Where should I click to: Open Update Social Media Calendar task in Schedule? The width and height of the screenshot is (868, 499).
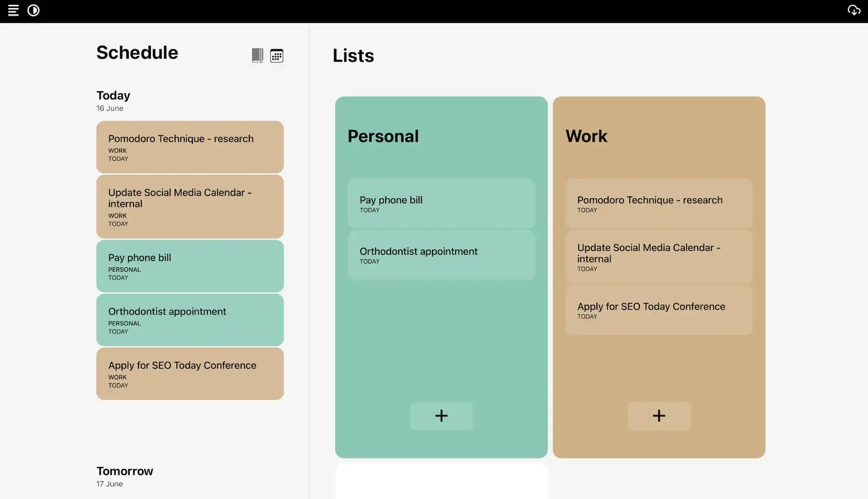[190, 207]
